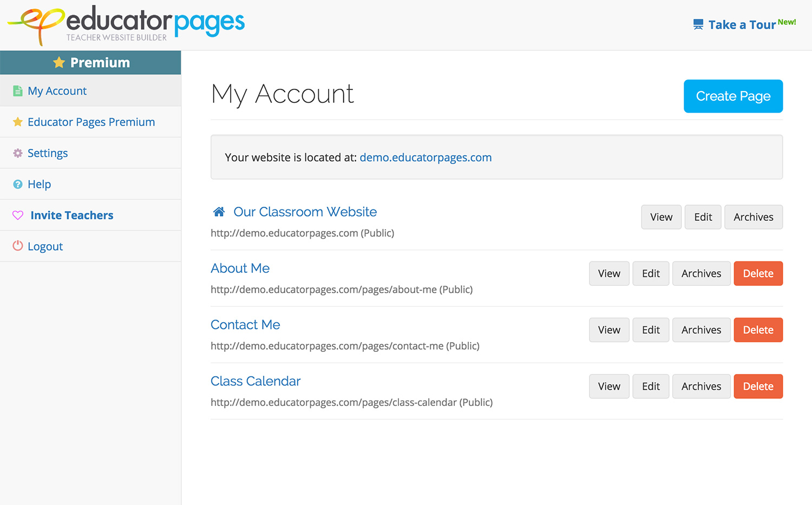View the About Me page

pyautogui.click(x=609, y=273)
